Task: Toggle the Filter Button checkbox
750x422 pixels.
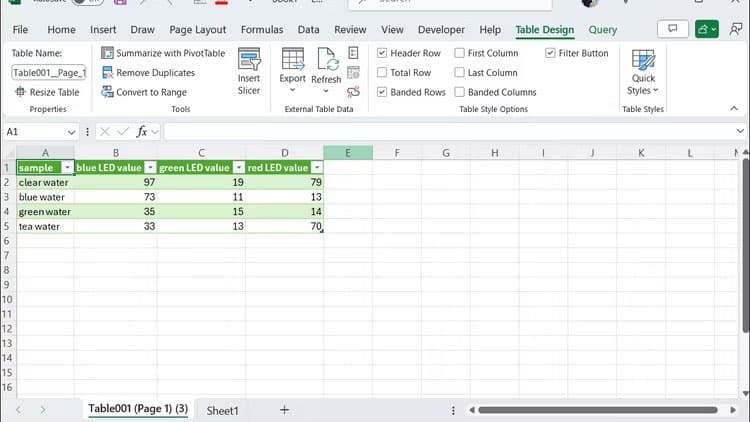Action: point(551,53)
